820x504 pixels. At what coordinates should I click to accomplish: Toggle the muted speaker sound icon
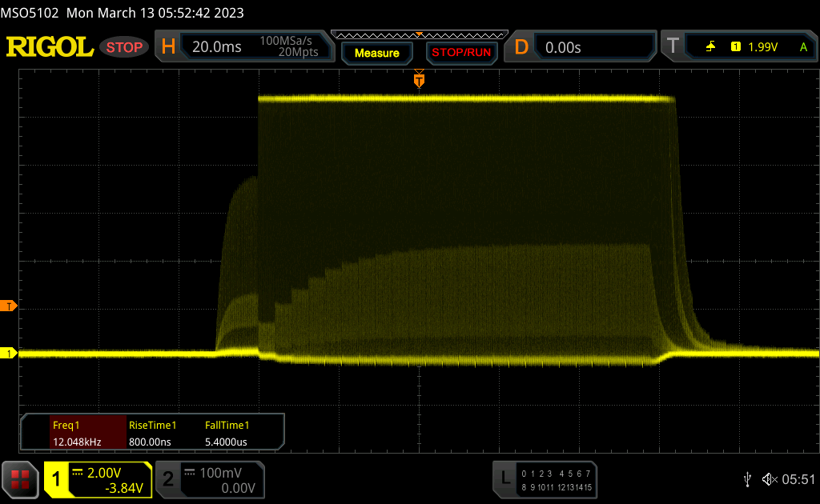770,479
